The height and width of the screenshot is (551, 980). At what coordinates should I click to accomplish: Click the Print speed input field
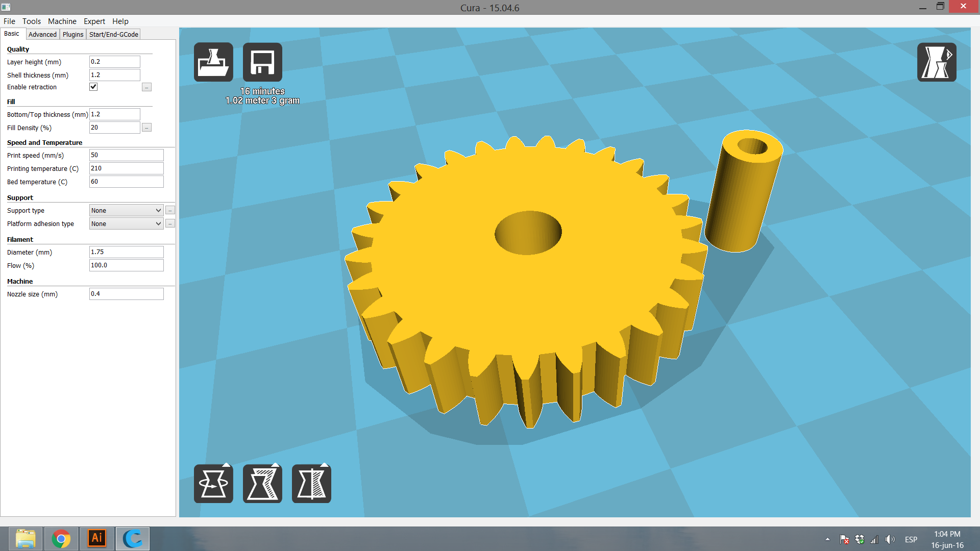(x=127, y=155)
